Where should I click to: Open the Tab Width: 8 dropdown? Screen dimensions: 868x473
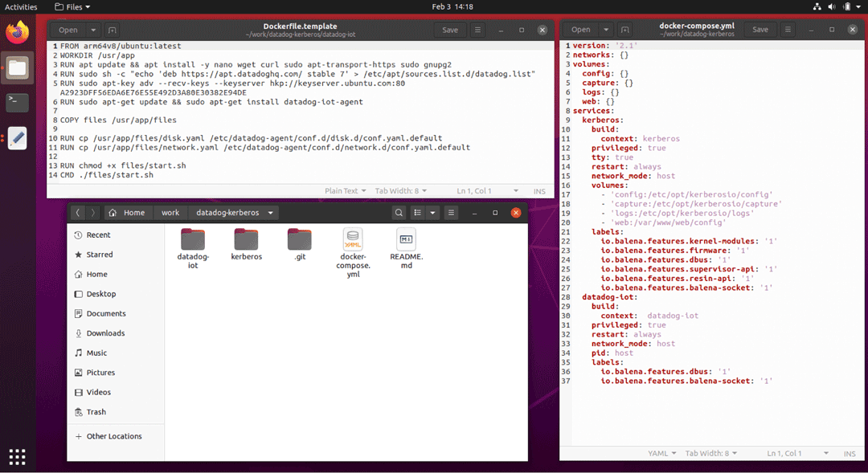pyautogui.click(x=710, y=453)
